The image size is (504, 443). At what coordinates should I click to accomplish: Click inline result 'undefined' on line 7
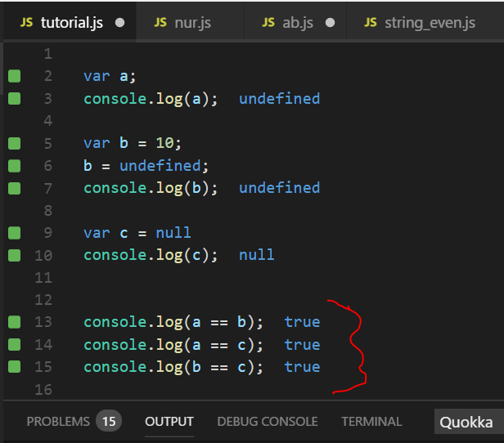279,188
